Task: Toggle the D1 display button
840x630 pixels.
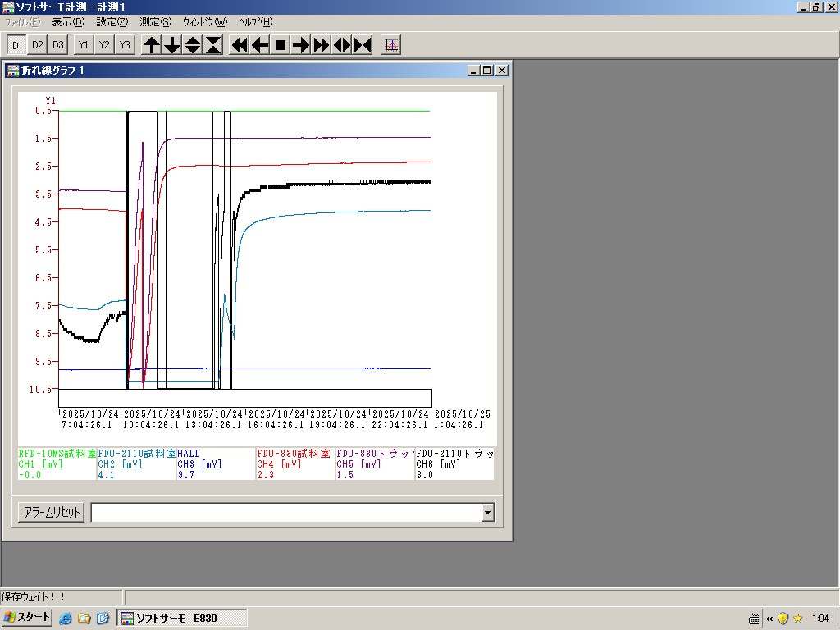Action: tap(17, 45)
